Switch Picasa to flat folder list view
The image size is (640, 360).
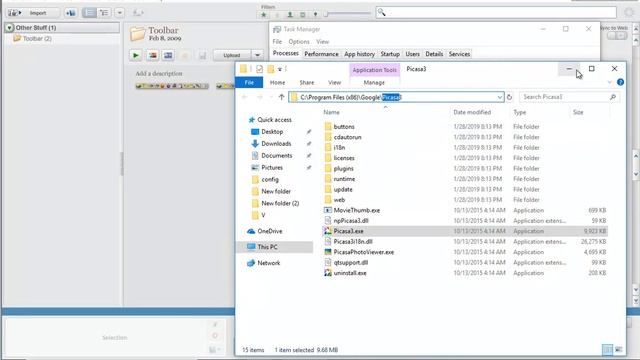tap(89, 13)
